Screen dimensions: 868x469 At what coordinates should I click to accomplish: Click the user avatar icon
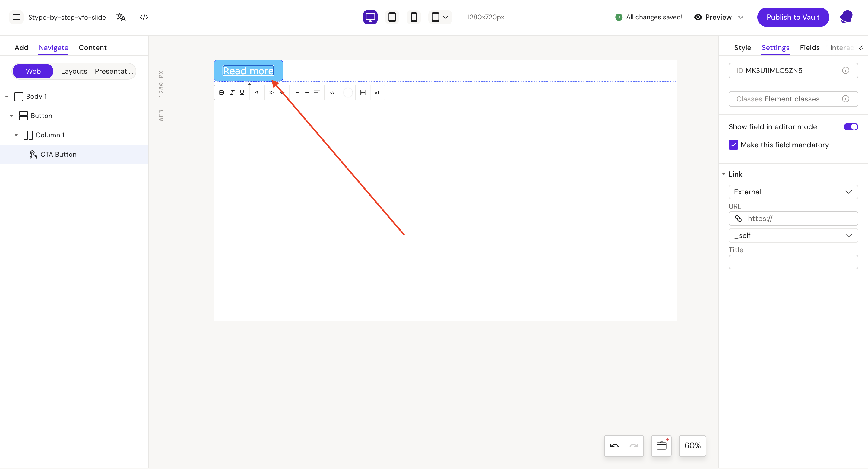[x=846, y=17]
